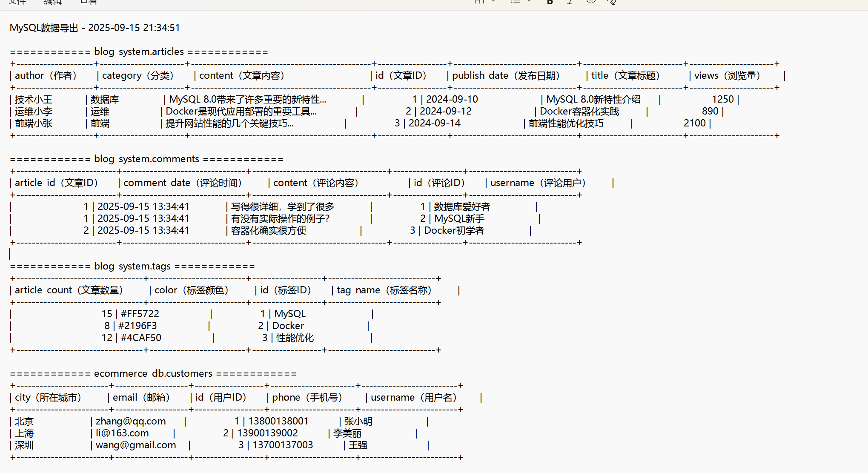Screen dimensions: 868x473
Task: Click the 'email（邮箱）' column header
Action: click(141, 397)
